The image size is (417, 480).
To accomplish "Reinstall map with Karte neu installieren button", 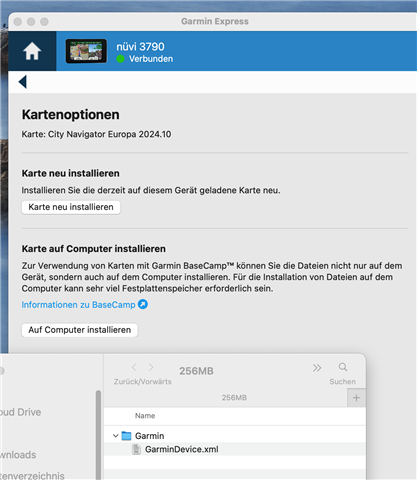I will [x=71, y=207].
